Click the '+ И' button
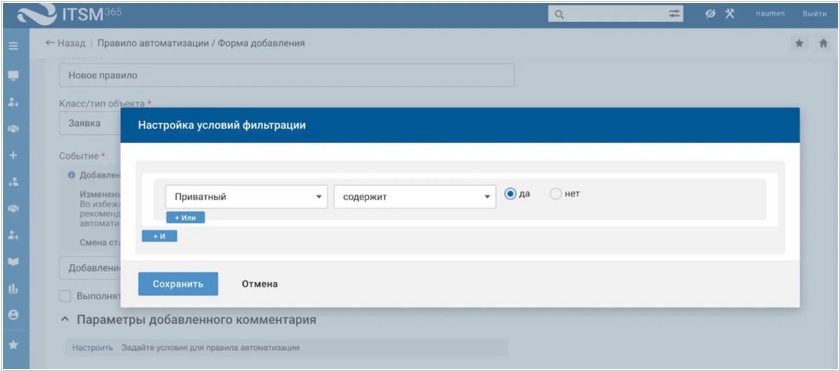This screenshot has width=840, height=371. coord(159,236)
